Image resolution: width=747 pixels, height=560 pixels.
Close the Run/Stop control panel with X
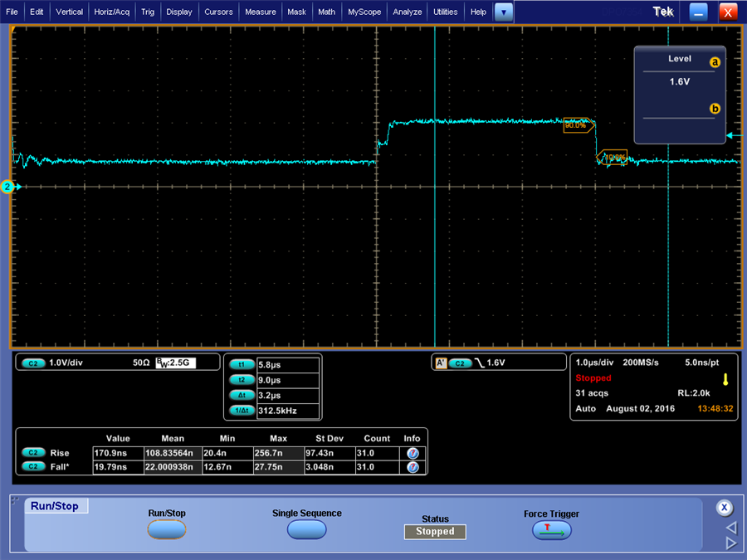click(x=724, y=507)
